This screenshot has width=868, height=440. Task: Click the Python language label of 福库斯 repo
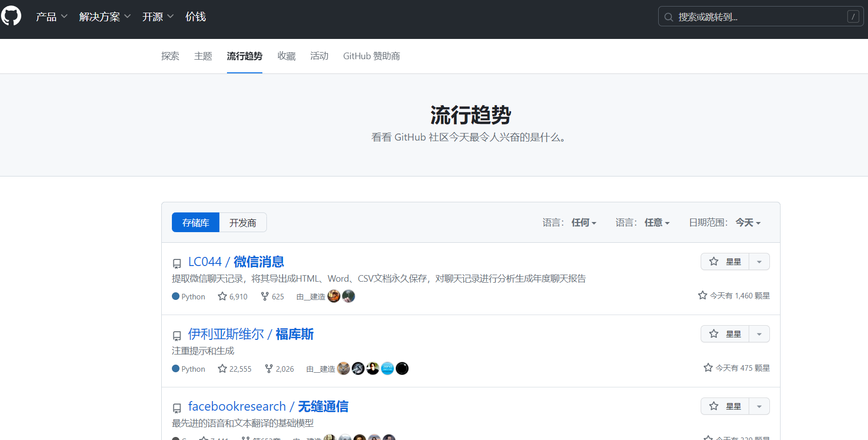189,369
